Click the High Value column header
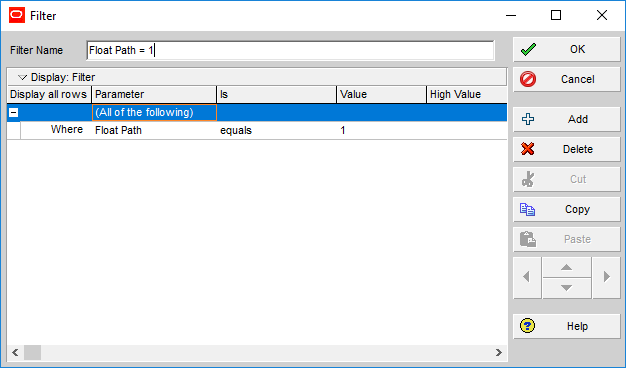Screen dimensions: 626x368 coord(467,95)
